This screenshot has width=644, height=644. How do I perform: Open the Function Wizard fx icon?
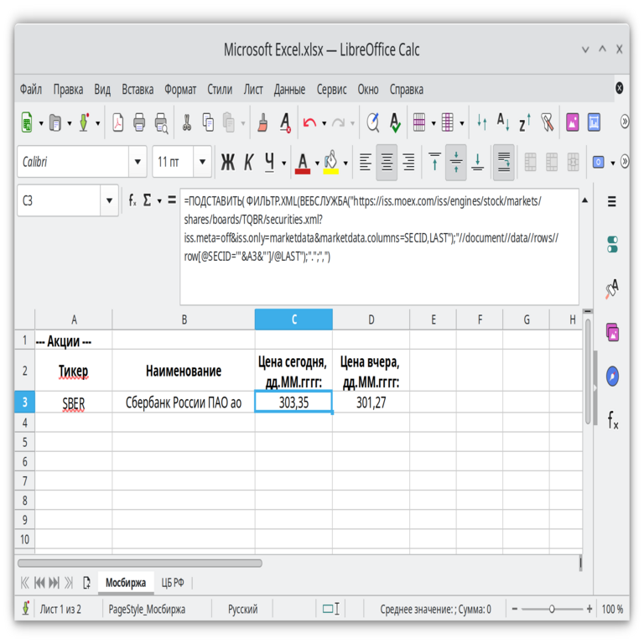tap(132, 200)
